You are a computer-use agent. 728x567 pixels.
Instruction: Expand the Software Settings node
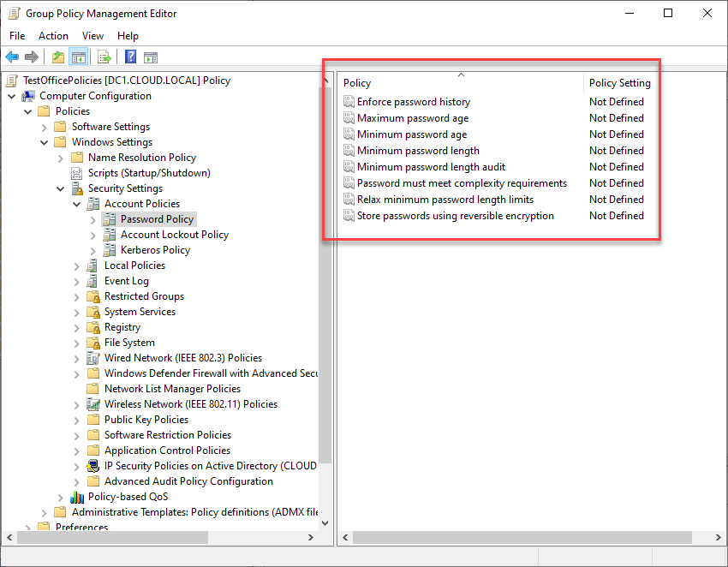tap(44, 128)
